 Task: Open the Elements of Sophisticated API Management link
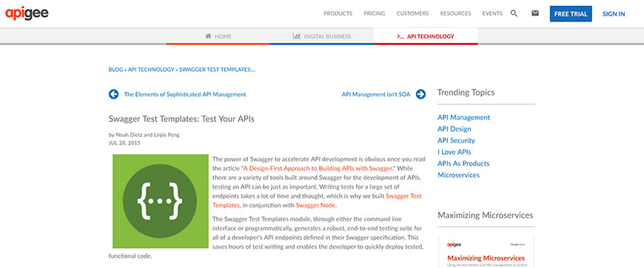tap(185, 94)
